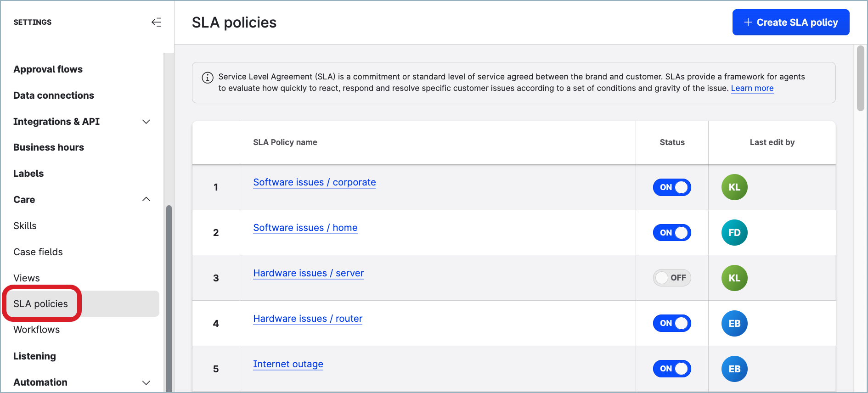This screenshot has height=393, width=868.
Task: Enable the Hardware issues / server policy
Action: click(671, 278)
